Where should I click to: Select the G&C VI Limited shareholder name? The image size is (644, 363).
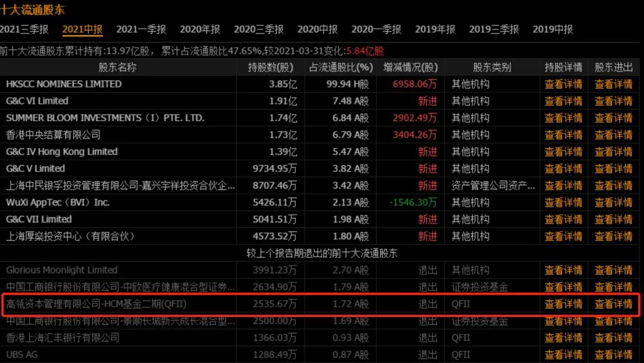click(x=37, y=101)
